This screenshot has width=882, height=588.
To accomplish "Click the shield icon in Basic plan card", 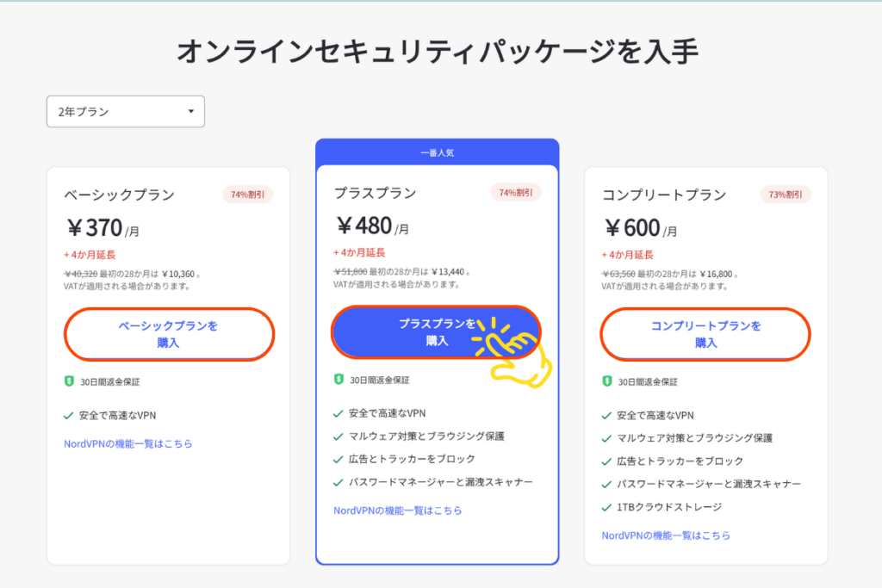I will click(x=70, y=381).
